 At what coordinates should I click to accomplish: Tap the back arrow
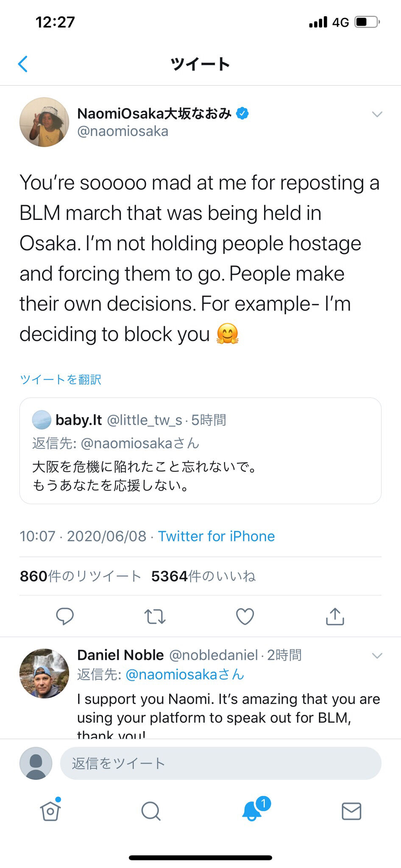tap(23, 64)
